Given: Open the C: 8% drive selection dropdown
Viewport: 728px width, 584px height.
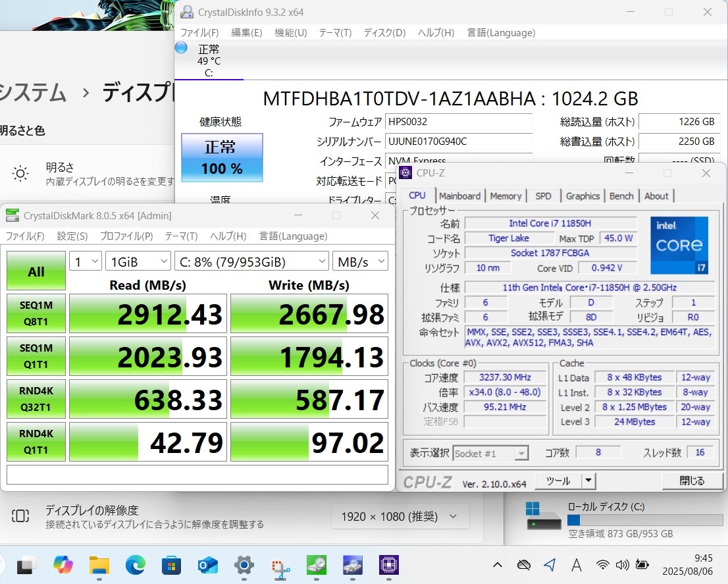Looking at the screenshot, I should (251, 261).
